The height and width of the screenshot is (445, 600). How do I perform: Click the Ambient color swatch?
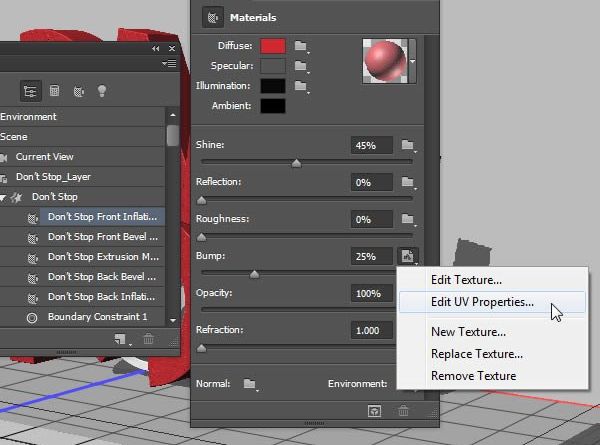(x=273, y=106)
